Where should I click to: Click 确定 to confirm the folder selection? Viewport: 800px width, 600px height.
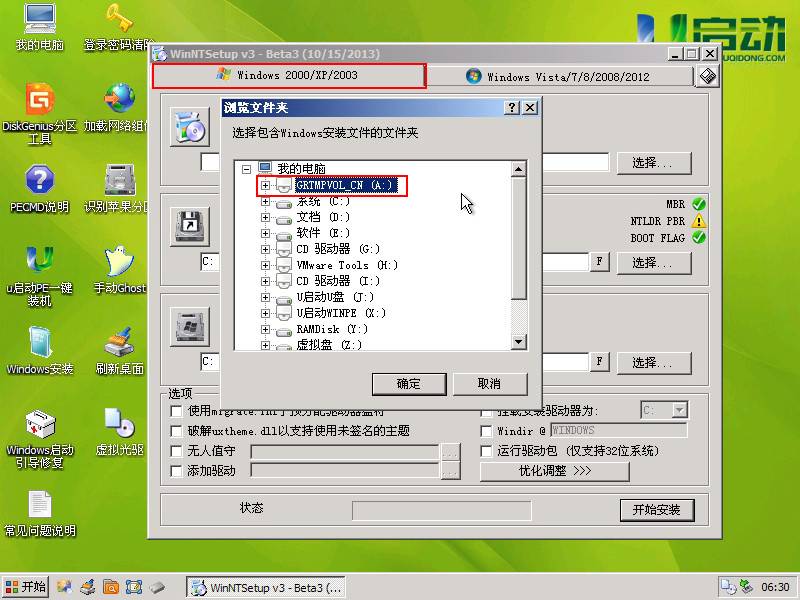pyautogui.click(x=409, y=384)
